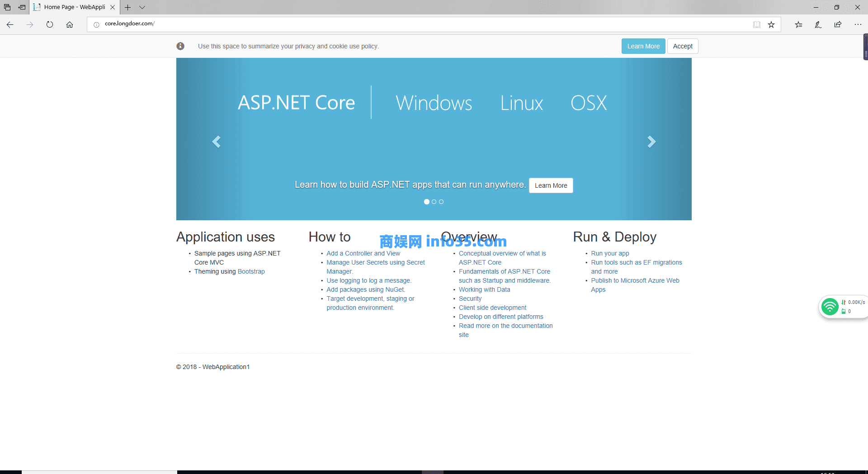Advance carousel with the next arrow

click(x=651, y=142)
